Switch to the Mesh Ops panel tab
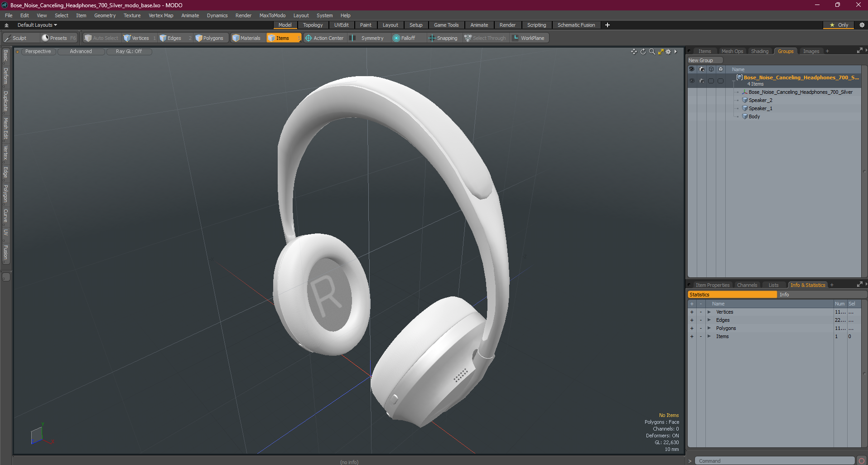 point(732,51)
